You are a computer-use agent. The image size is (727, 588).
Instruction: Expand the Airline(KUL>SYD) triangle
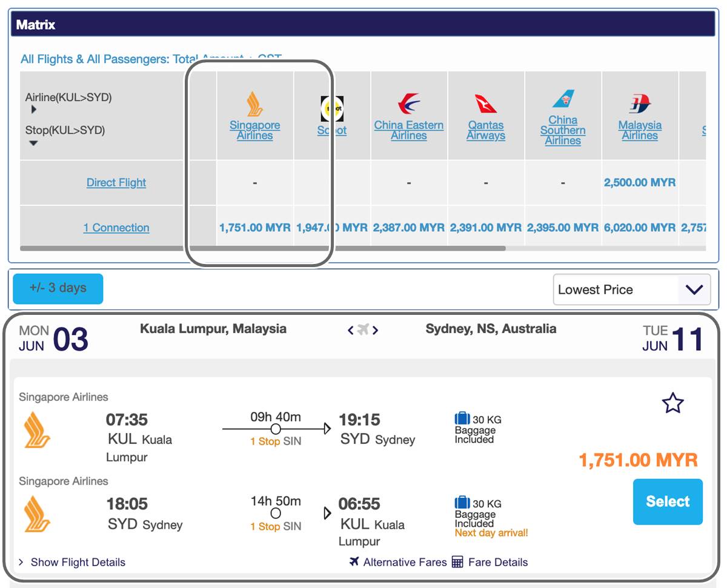click(33, 110)
